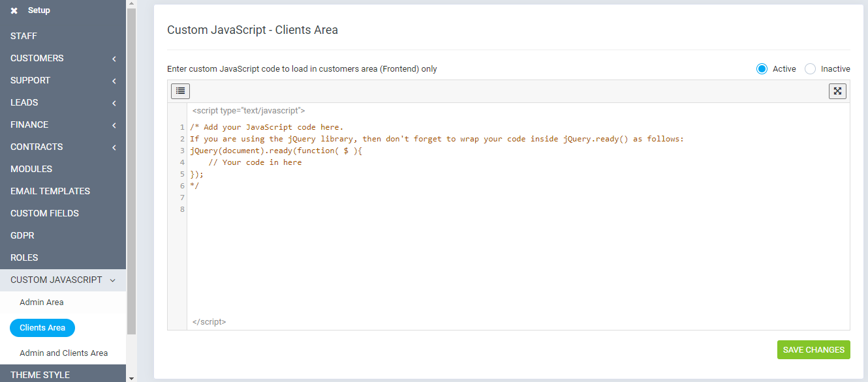Expand the Leads sidebar section
Image resolution: width=868 pixels, height=382 pixels.
coord(63,102)
